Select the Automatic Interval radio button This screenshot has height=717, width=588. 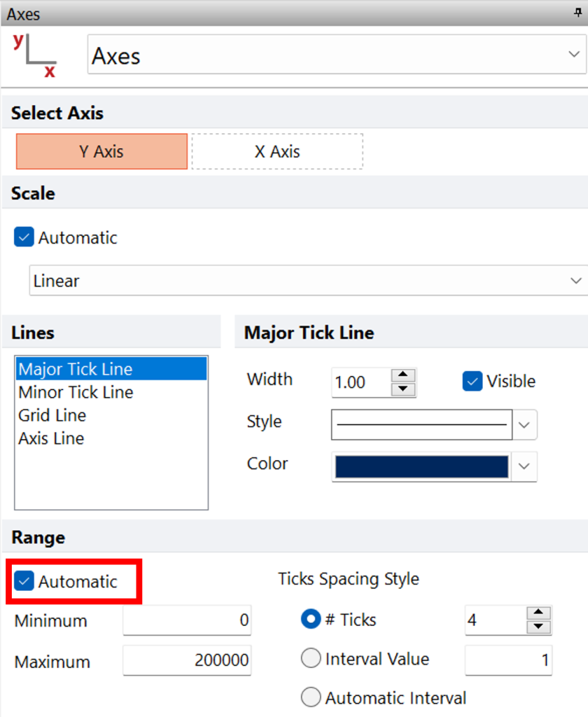click(311, 697)
